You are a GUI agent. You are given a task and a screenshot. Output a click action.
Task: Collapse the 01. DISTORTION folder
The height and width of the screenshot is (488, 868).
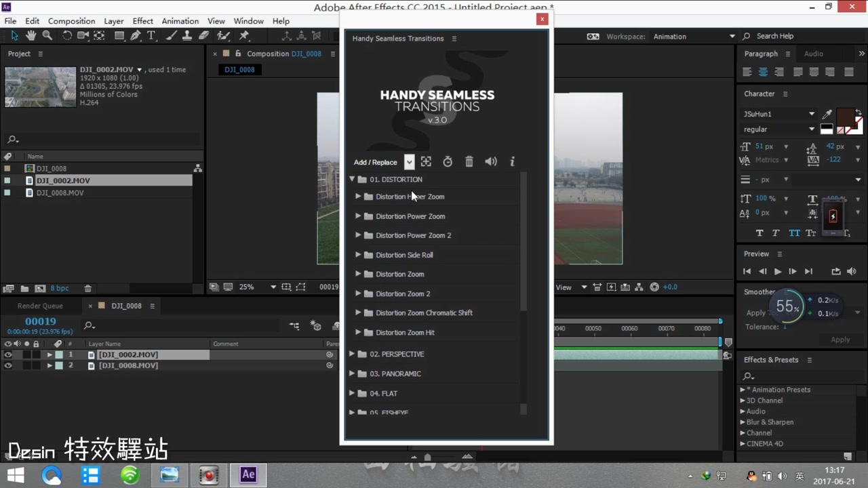click(352, 179)
